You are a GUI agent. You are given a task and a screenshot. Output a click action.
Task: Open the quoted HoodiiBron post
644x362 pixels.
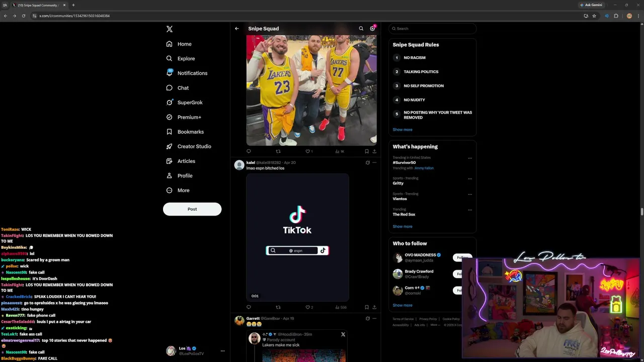pyautogui.click(x=297, y=346)
